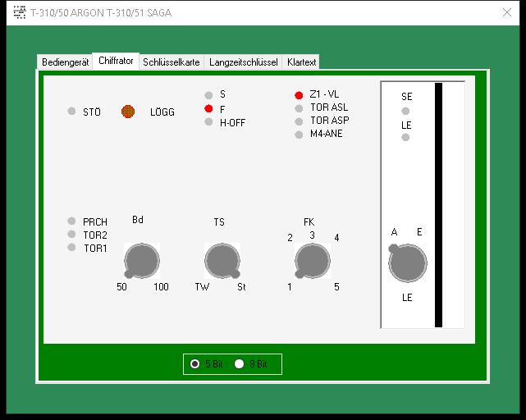
Task: Click the 50 label of Bd knob
Action: [x=121, y=287]
